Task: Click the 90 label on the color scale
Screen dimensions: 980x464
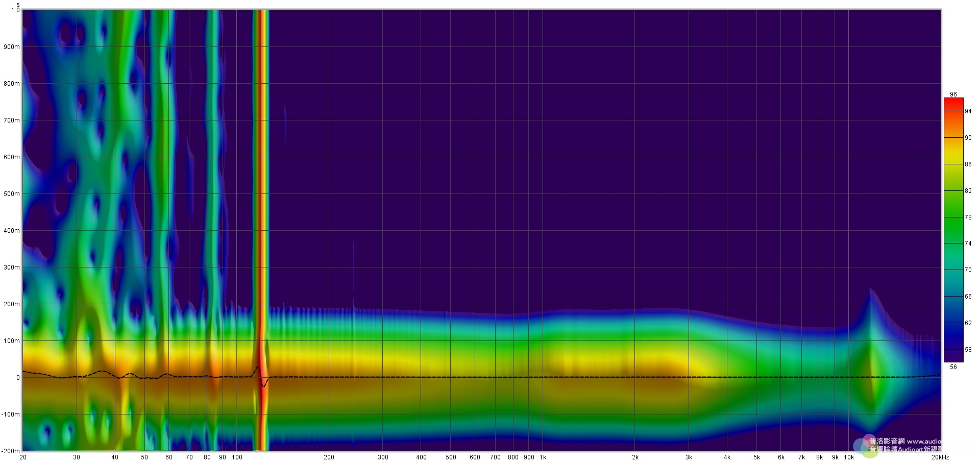Action: pyautogui.click(x=968, y=138)
